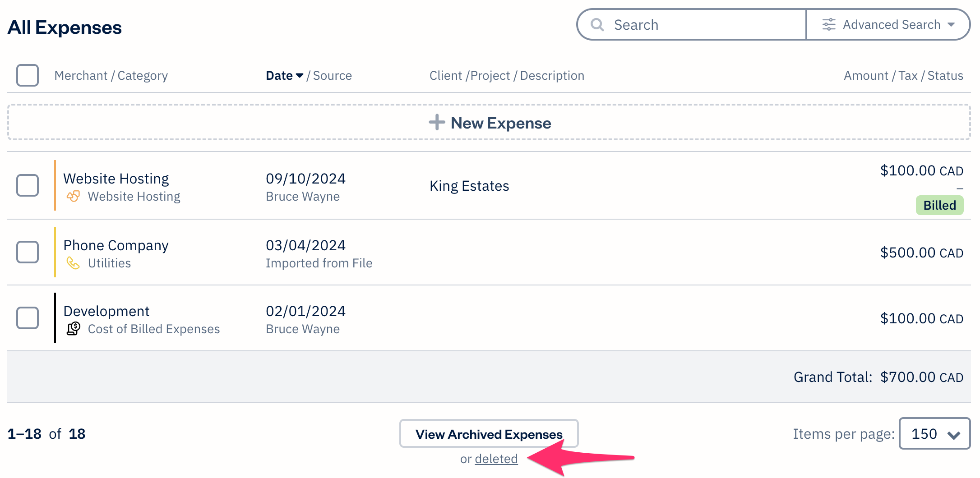Click the Website Hosting category icon
Image resolution: width=980 pixels, height=478 pixels.
point(73,196)
